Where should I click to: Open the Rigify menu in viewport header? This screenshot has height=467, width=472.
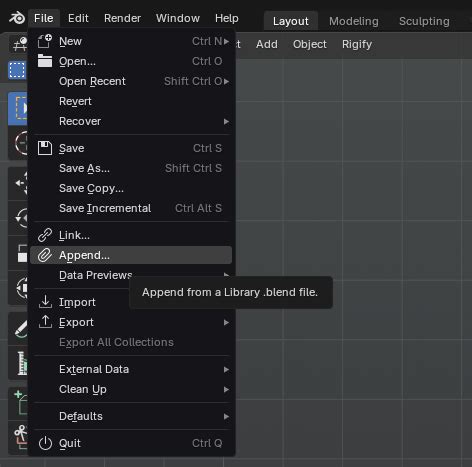click(357, 44)
